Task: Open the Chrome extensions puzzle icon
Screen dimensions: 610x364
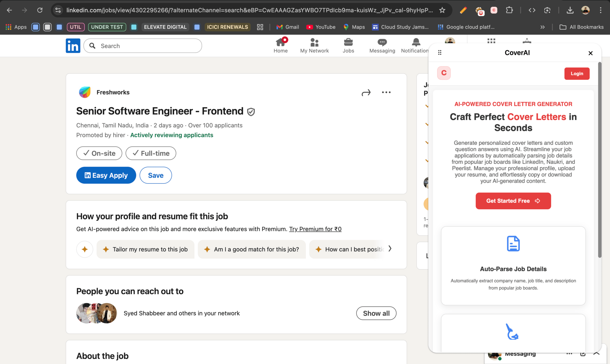Action: [x=509, y=10]
